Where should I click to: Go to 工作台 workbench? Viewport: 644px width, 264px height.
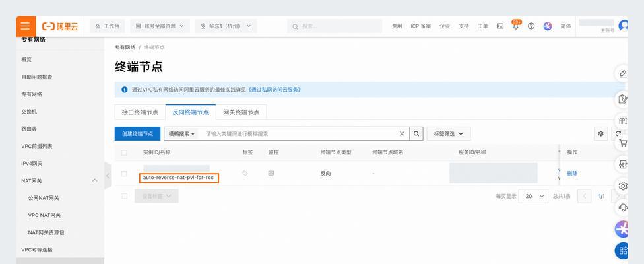tap(107, 26)
